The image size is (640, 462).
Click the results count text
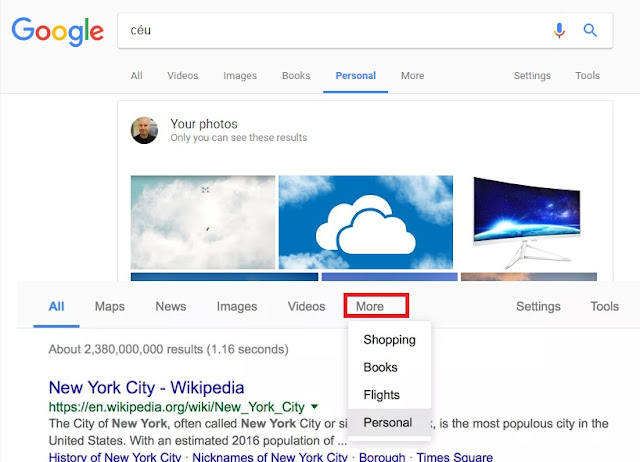pyautogui.click(x=169, y=349)
